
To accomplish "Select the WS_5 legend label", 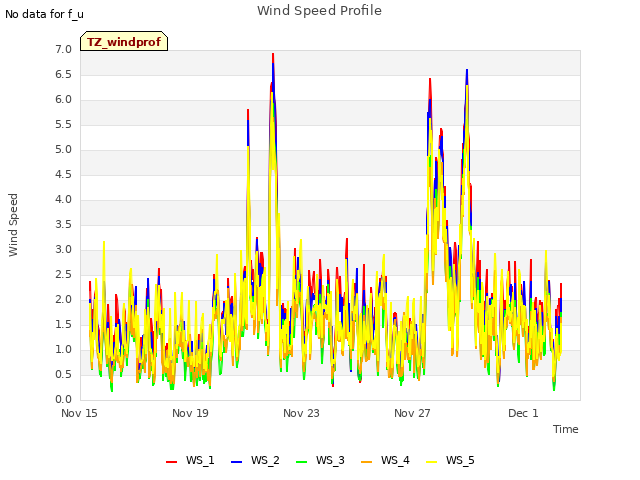I will tap(460, 460).
